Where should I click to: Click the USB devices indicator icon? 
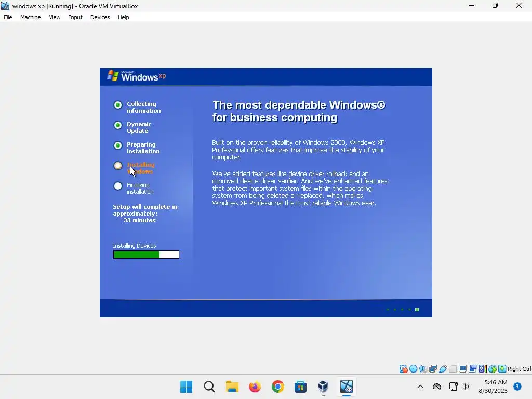[443, 369]
